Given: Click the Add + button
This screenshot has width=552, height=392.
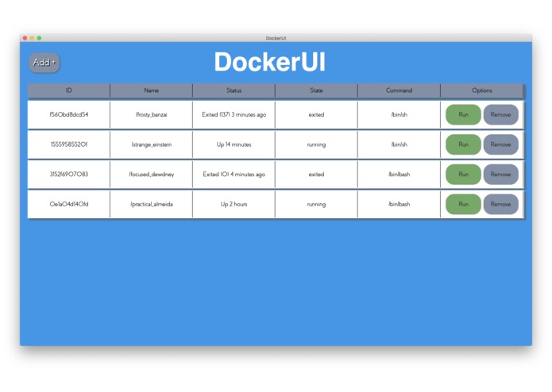Looking at the screenshot, I should (44, 63).
